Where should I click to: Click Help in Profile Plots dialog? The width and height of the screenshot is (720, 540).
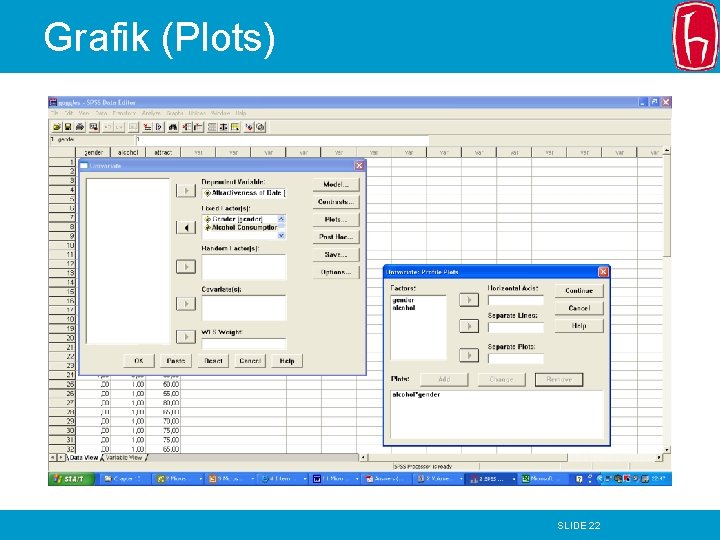tap(579, 326)
